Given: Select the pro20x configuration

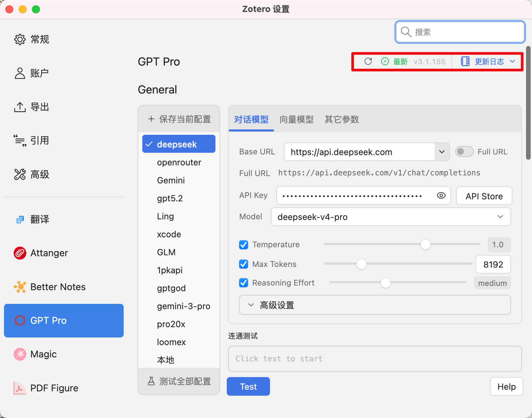Looking at the screenshot, I should 179,324.
